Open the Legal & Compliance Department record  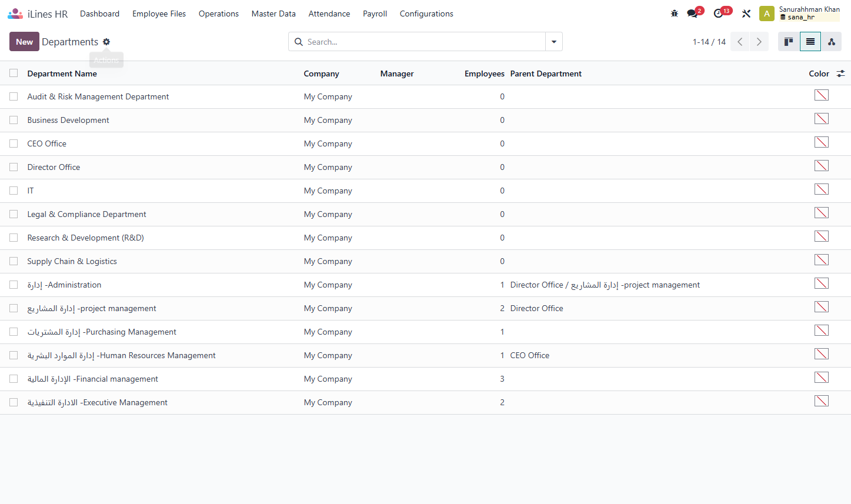[x=86, y=214]
